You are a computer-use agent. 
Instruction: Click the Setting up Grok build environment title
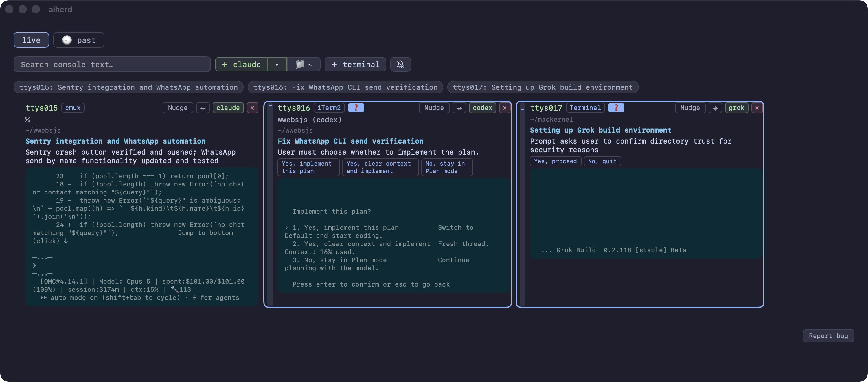(x=600, y=130)
